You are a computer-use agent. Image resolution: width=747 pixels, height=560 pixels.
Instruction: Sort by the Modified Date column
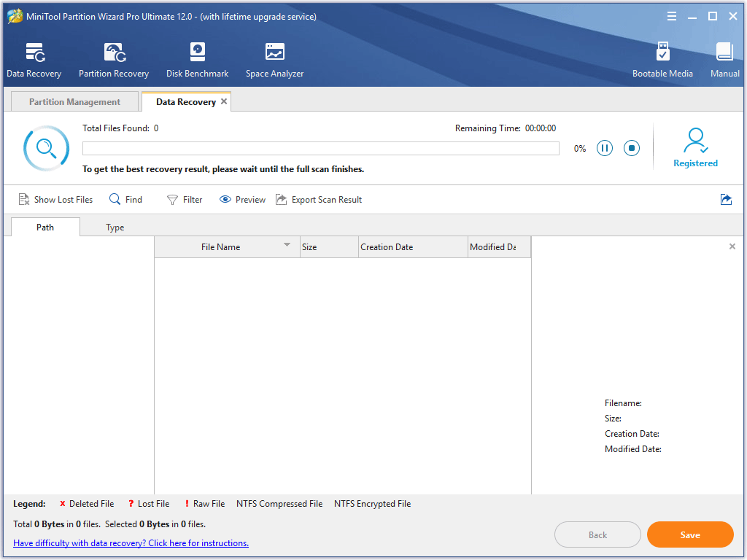(x=499, y=247)
